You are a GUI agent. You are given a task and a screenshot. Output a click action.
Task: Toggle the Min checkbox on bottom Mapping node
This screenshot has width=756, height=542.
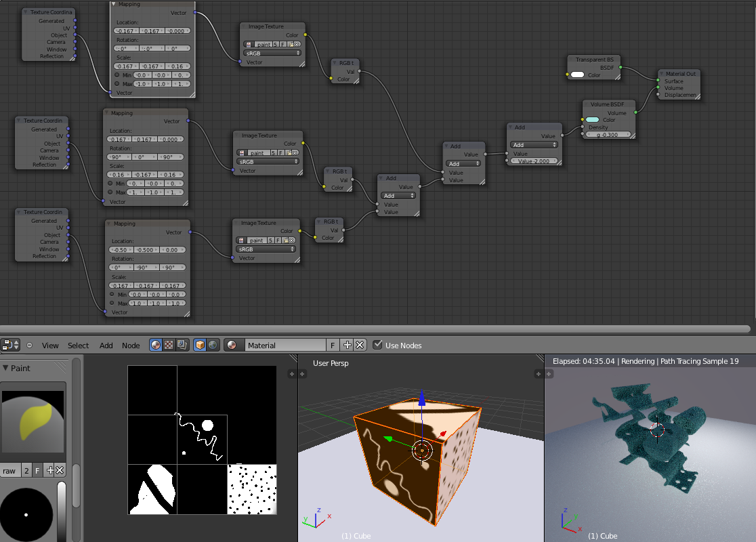click(111, 294)
